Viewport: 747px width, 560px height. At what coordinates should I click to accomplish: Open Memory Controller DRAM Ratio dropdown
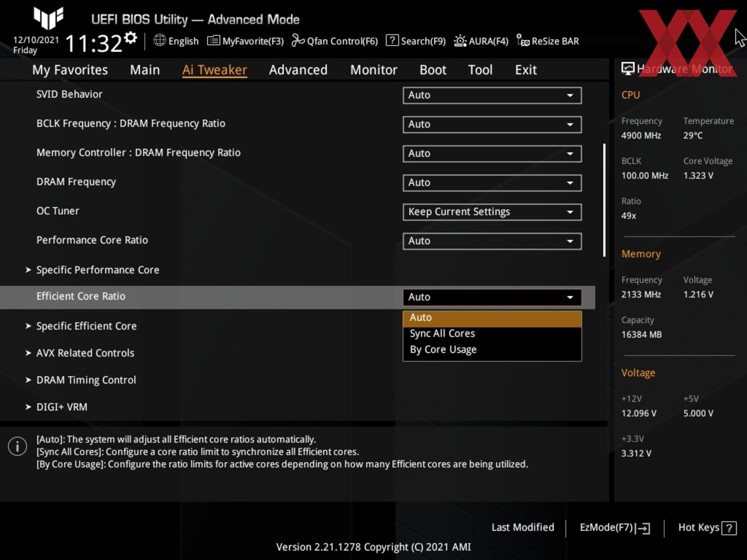[x=492, y=153]
